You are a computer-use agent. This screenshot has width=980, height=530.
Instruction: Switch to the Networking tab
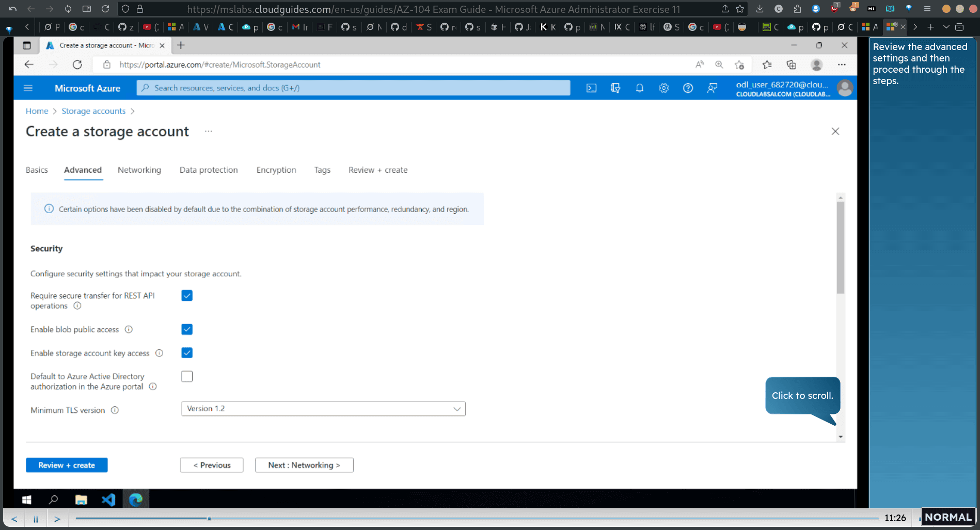click(139, 170)
